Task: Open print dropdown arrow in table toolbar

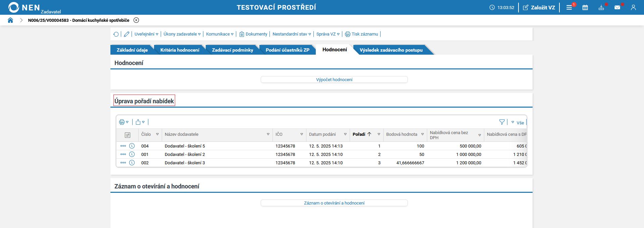Action: click(127, 122)
